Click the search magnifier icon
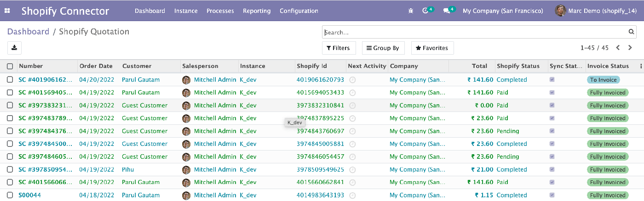 click(632, 32)
